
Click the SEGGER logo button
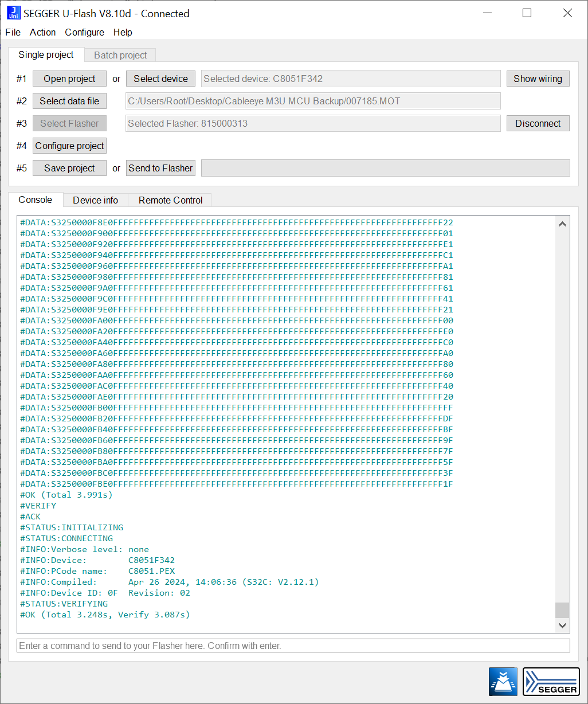point(551,682)
